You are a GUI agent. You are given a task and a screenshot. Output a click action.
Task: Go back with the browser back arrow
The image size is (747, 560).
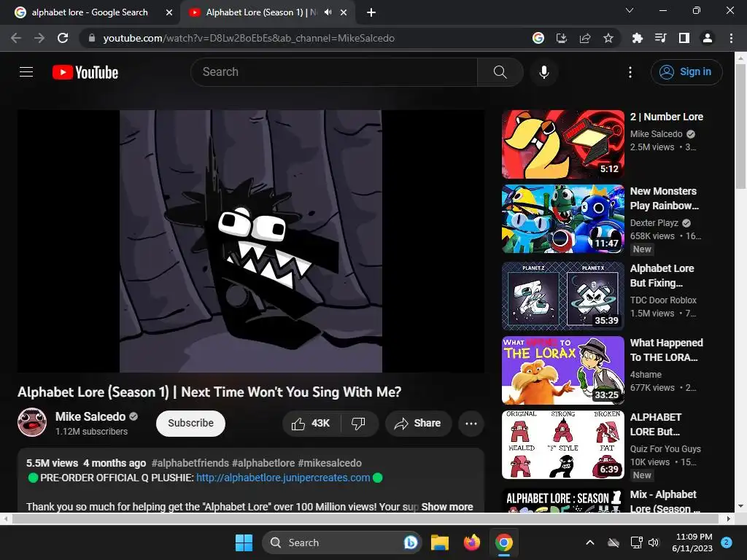[16, 38]
